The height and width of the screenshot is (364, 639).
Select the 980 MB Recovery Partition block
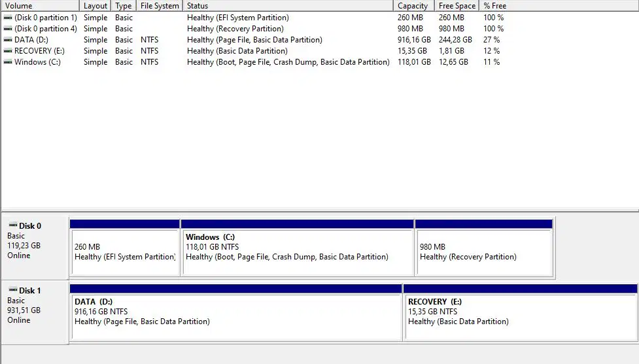tap(484, 248)
